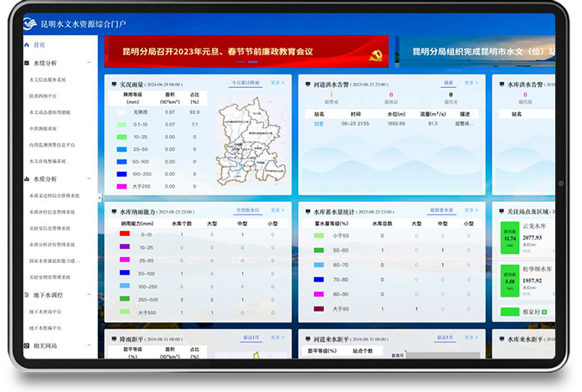Click the 廉政教育会议 news banner
The width and height of the screenshot is (582, 392).
[246, 51]
